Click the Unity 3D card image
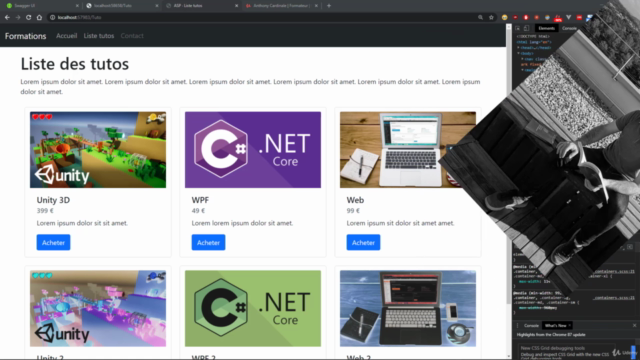 [x=98, y=150]
